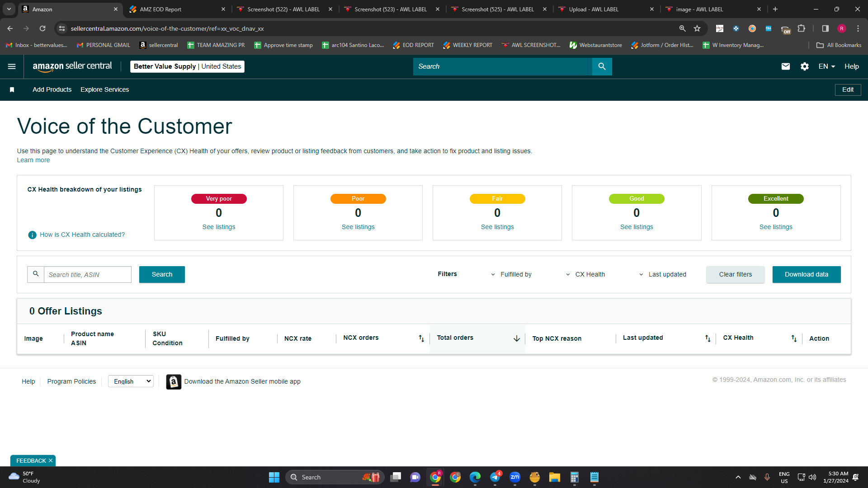This screenshot has height=488, width=868.
Task: Open the settings gear in Seller Central
Action: tap(805, 66)
